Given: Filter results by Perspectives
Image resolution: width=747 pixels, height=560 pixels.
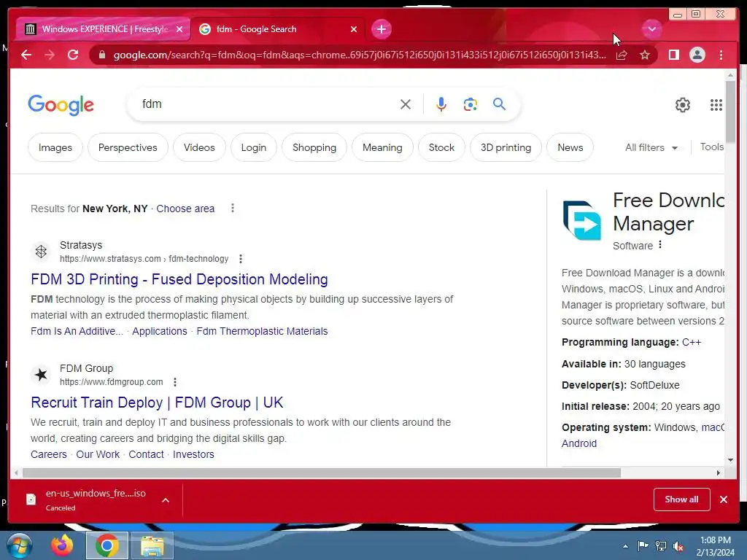Looking at the screenshot, I should (x=128, y=147).
